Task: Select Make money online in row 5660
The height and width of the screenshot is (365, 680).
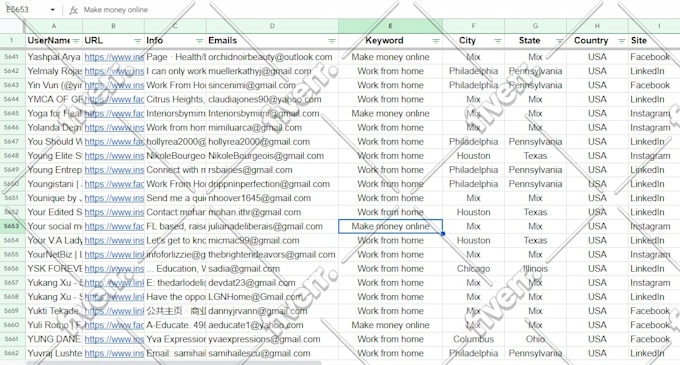Action: (390, 325)
